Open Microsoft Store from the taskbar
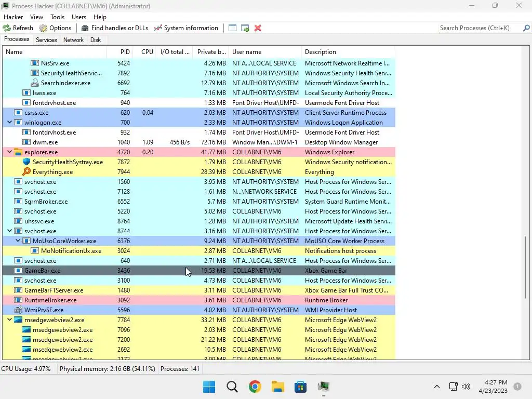This screenshot has width=532, height=399. click(x=300, y=387)
